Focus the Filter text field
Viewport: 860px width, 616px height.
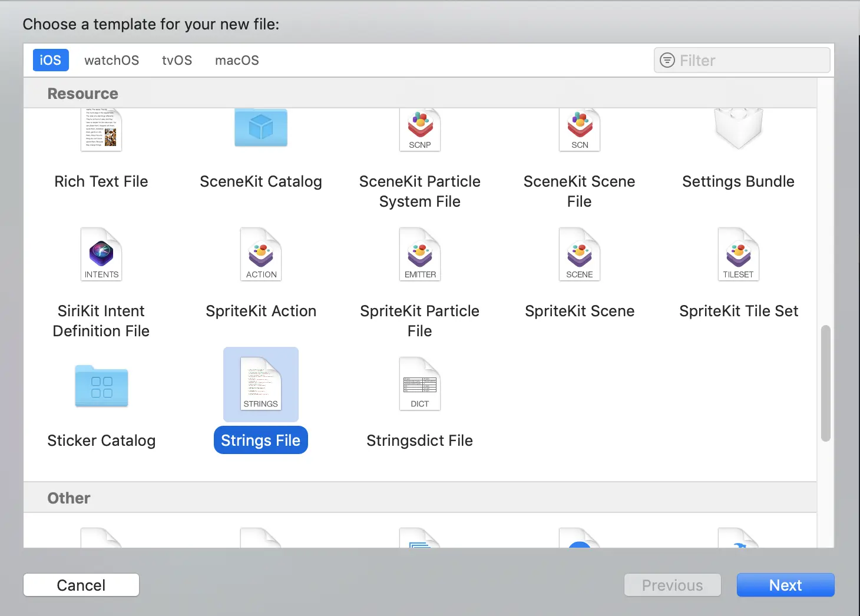[x=742, y=60]
